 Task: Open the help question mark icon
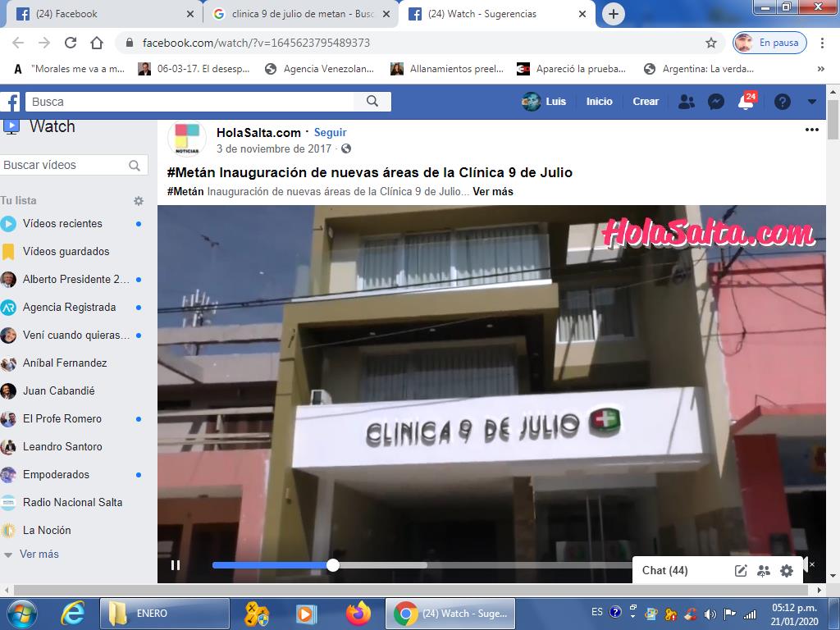782,101
